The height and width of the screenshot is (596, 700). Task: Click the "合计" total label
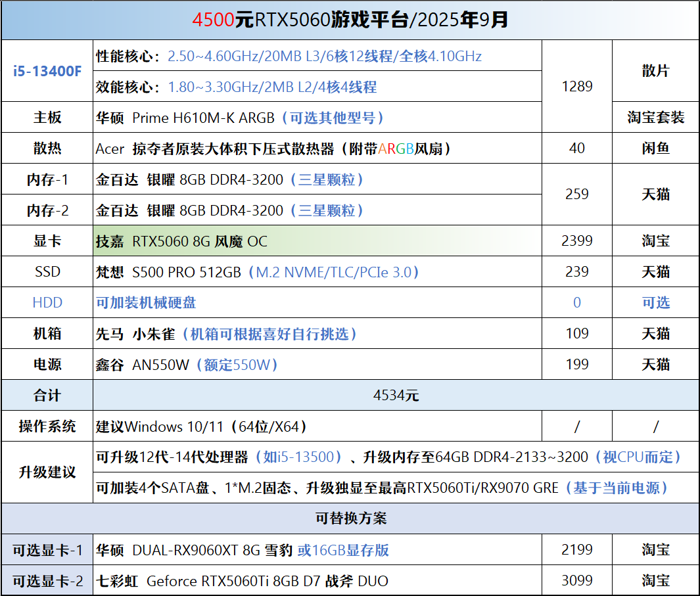pyautogui.click(x=47, y=396)
